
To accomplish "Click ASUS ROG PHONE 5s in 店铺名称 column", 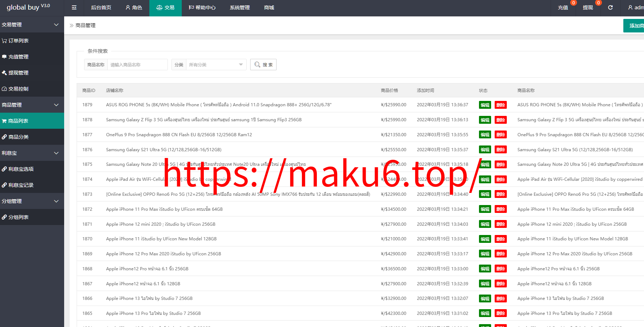I will pyautogui.click(x=219, y=105).
